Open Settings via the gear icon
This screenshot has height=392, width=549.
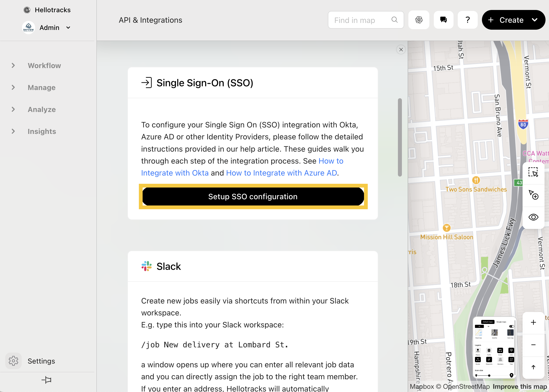tap(13, 361)
